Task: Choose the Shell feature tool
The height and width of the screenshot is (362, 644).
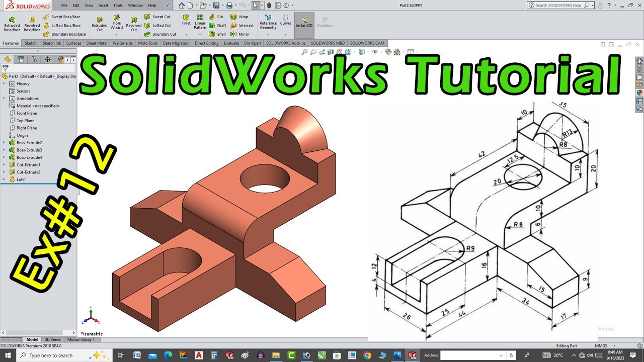Action: tap(217, 34)
